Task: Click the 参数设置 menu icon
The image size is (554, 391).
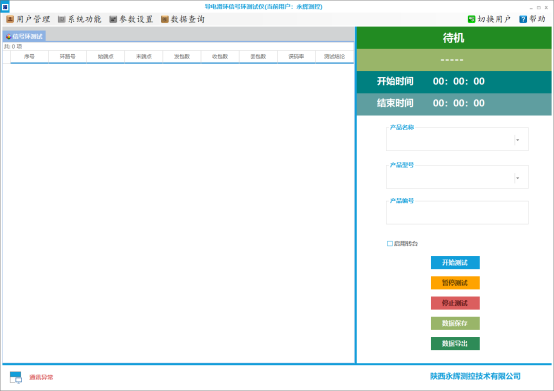Action: [113, 19]
